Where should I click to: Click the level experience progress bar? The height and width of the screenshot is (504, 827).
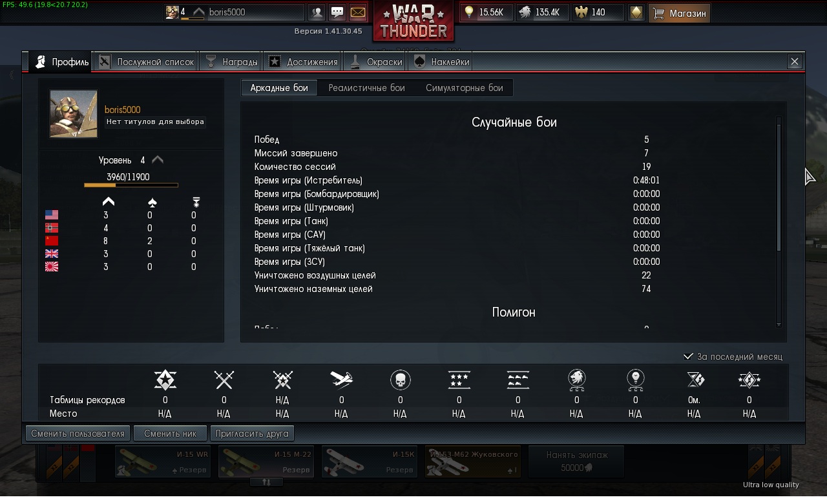coord(131,185)
